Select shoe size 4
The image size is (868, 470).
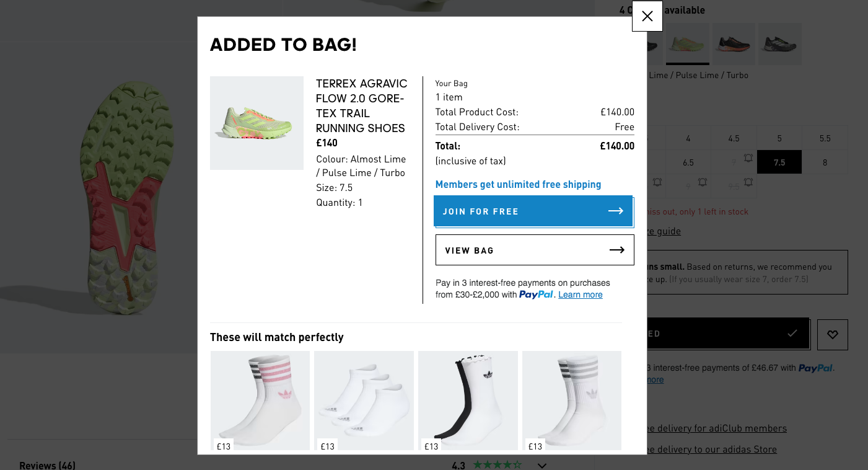pos(688,138)
